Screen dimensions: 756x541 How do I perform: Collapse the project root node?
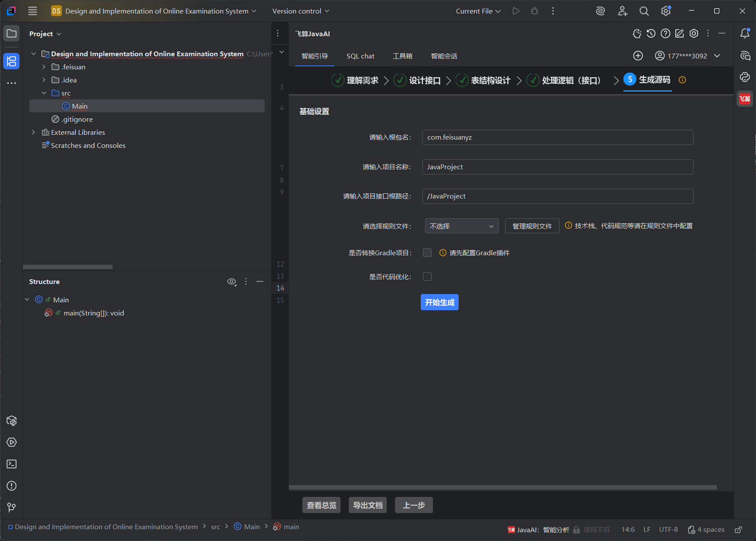click(x=33, y=54)
